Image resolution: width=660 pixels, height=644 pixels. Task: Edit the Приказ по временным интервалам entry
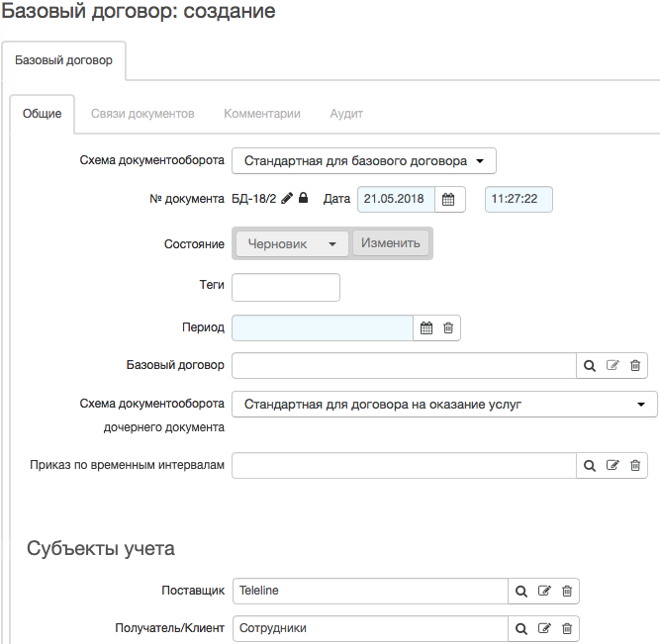click(613, 465)
